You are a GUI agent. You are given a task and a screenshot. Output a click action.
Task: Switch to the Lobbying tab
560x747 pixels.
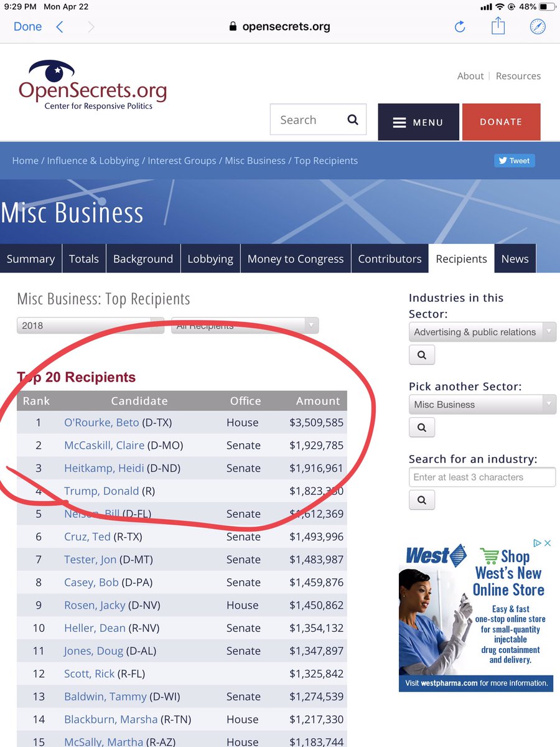(x=210, y=259)
